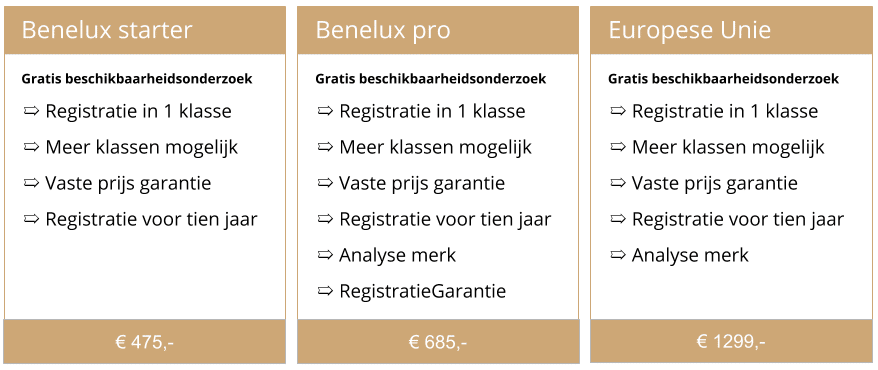Choose the € 685,- price bar
878x370 pixels.
[438, 341]
